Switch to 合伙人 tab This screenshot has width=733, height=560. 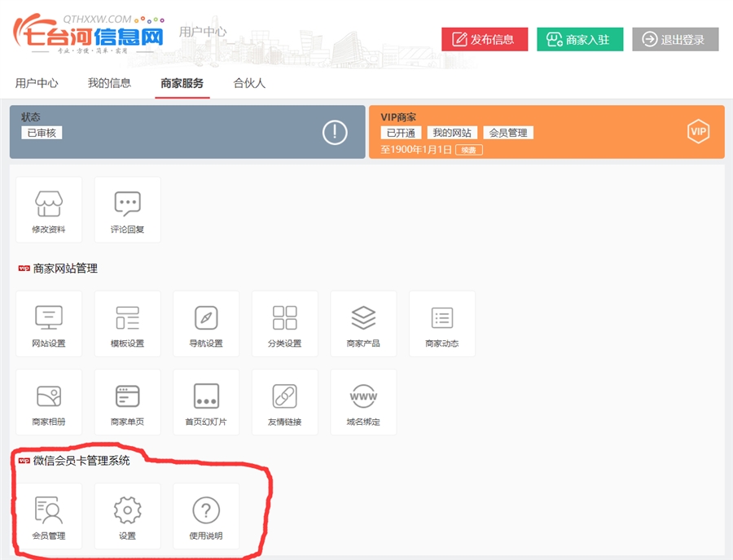[249, 83]
